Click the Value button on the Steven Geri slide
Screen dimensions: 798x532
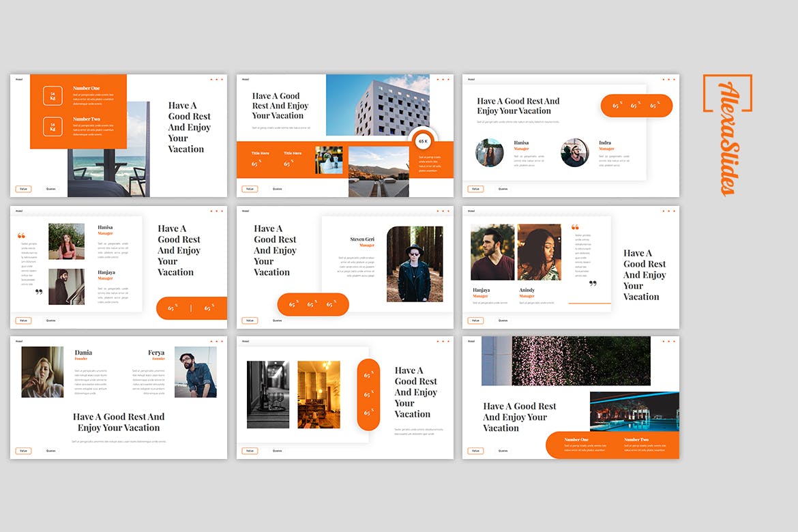250,320
